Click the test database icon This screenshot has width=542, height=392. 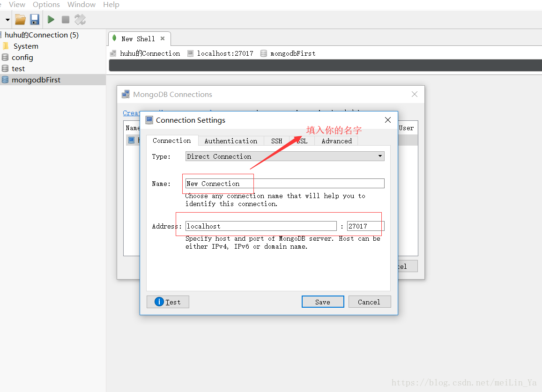tap(5, 68)
